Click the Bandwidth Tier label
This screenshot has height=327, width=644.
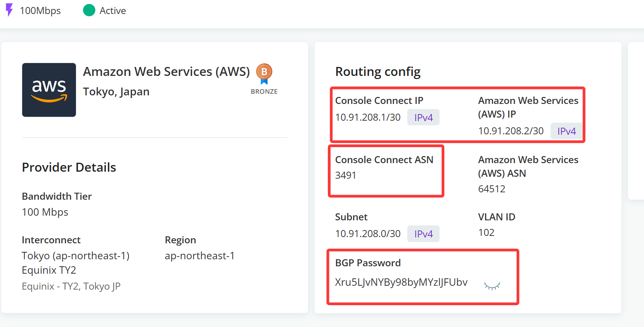57,196
